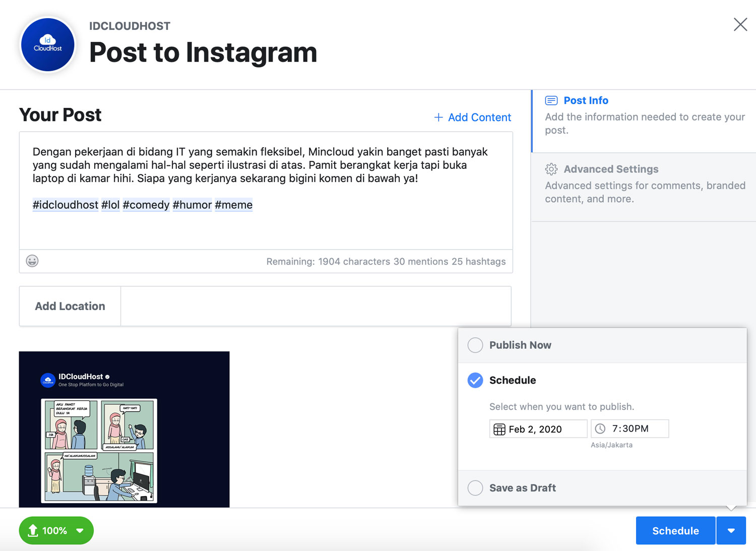756x551 pixels.
Task: Select the Post Info tab
Action: click(586, 100)
